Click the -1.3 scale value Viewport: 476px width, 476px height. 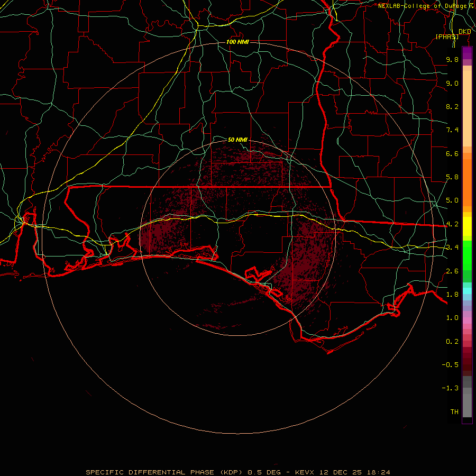[x=450, y=388]
